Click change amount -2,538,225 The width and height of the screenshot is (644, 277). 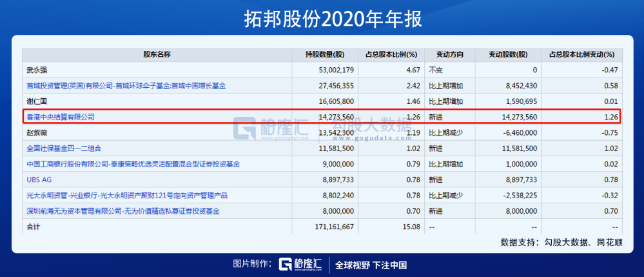(x=519, y=196)
